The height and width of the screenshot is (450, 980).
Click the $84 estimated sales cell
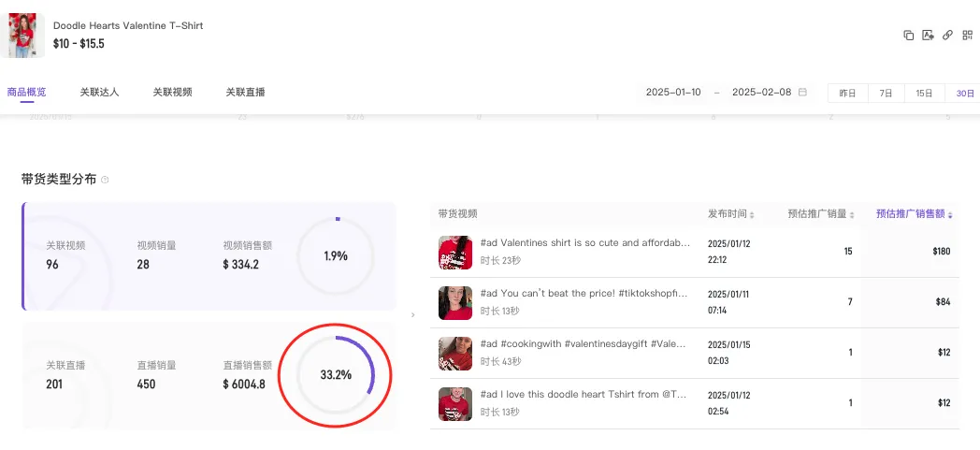pos(944,302)
